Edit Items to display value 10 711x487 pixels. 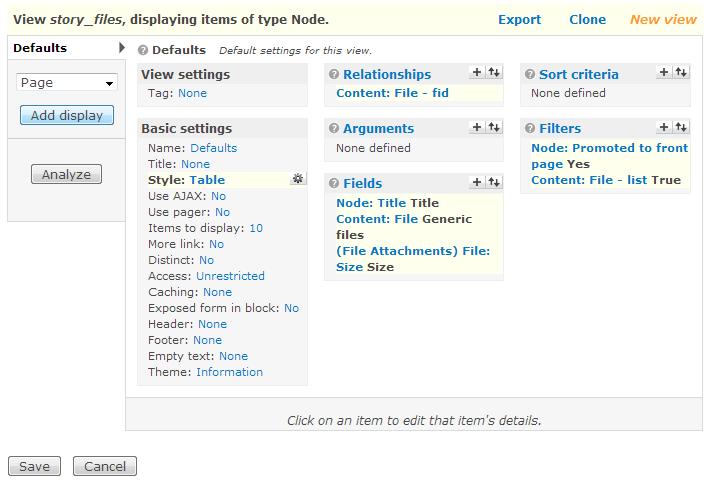pyautogui.click(x=256, y=228)
